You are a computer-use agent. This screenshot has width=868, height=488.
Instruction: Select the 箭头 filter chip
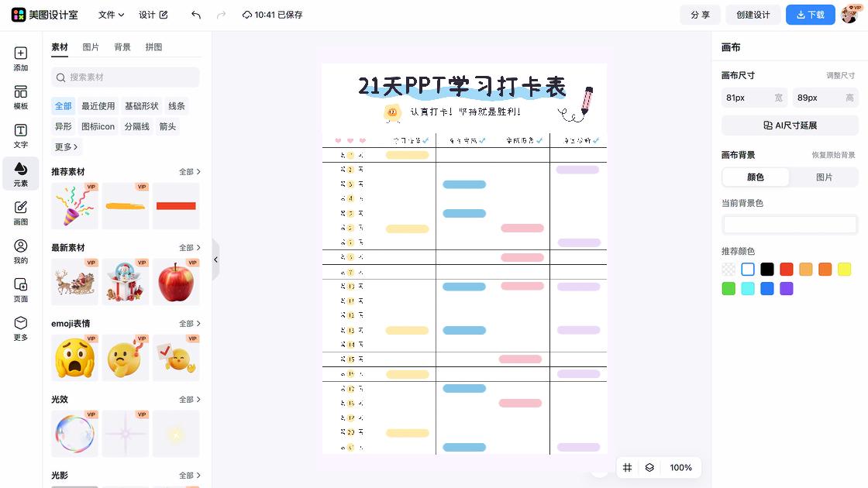[167, 127]
